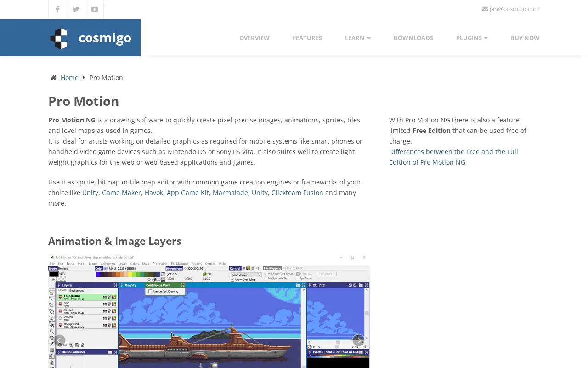Open the Havok link
This screenshot has width=588, height=368.
[154, 193]
